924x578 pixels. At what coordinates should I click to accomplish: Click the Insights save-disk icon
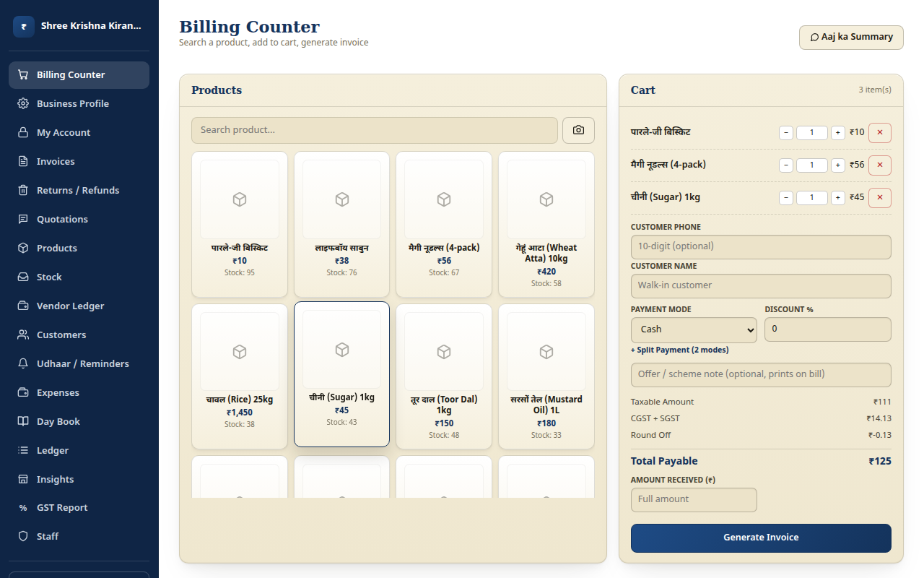23,479
